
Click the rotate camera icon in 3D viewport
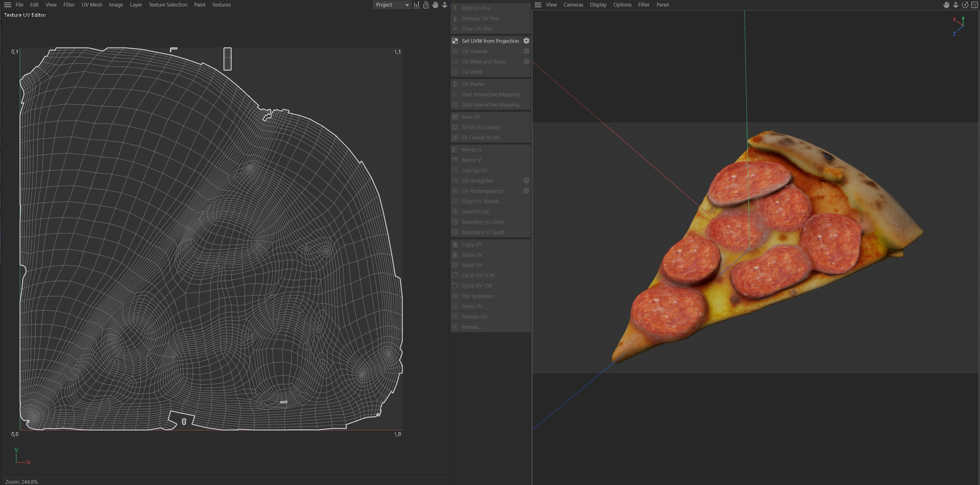click(x=965, y=5)
